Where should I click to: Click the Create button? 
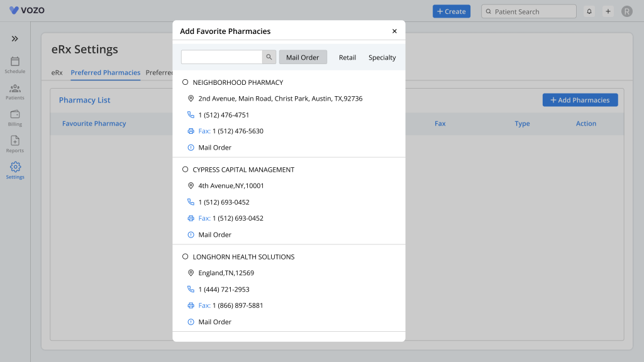click(451, 11)
